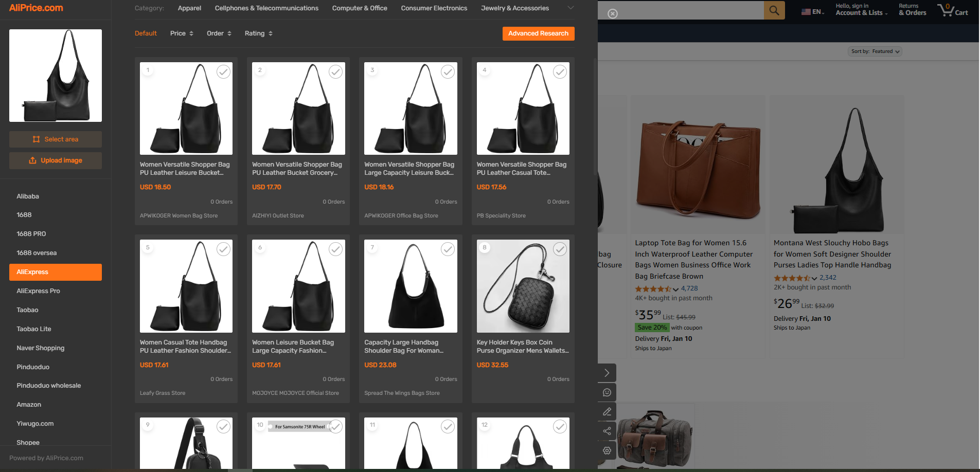Screen dimensions: 980x472
Task: Click the Upload image button label
Action: tap(62, 160)
